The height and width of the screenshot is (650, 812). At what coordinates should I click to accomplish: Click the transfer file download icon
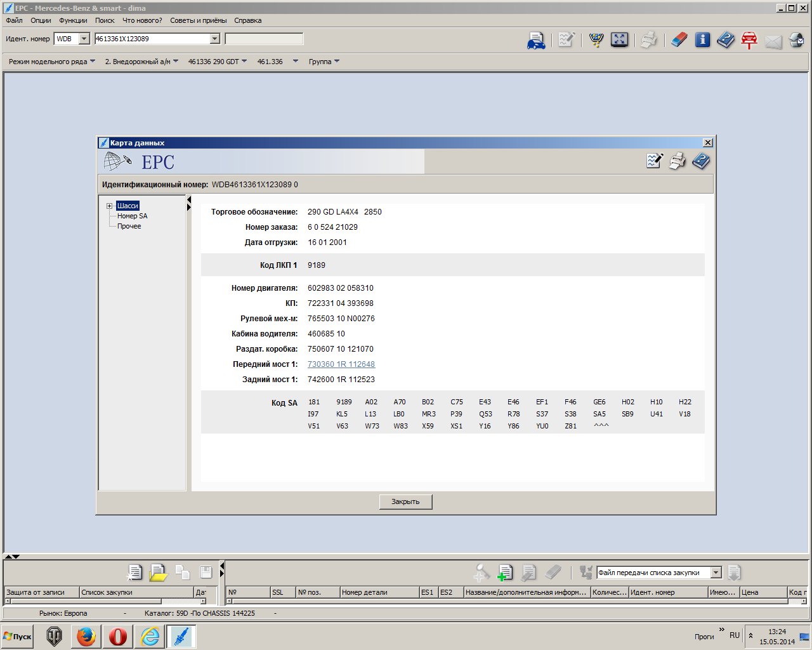(x=734, y=573)
